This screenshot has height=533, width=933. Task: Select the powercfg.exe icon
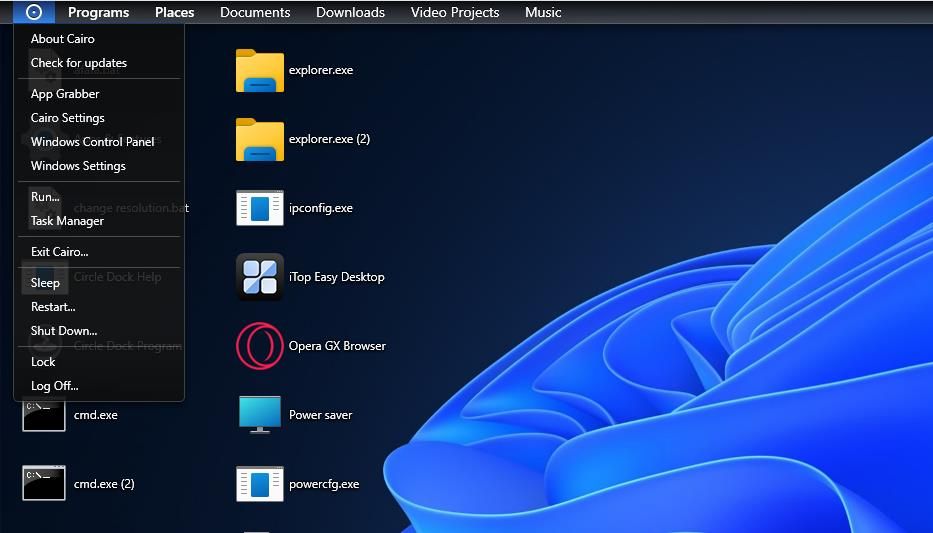pyautogui.click(x=259, y=484)
